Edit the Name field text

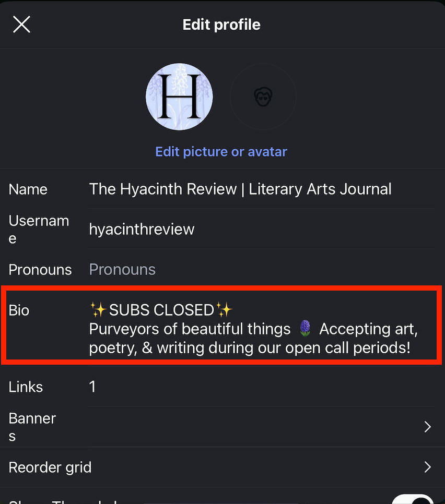(240, 189)
